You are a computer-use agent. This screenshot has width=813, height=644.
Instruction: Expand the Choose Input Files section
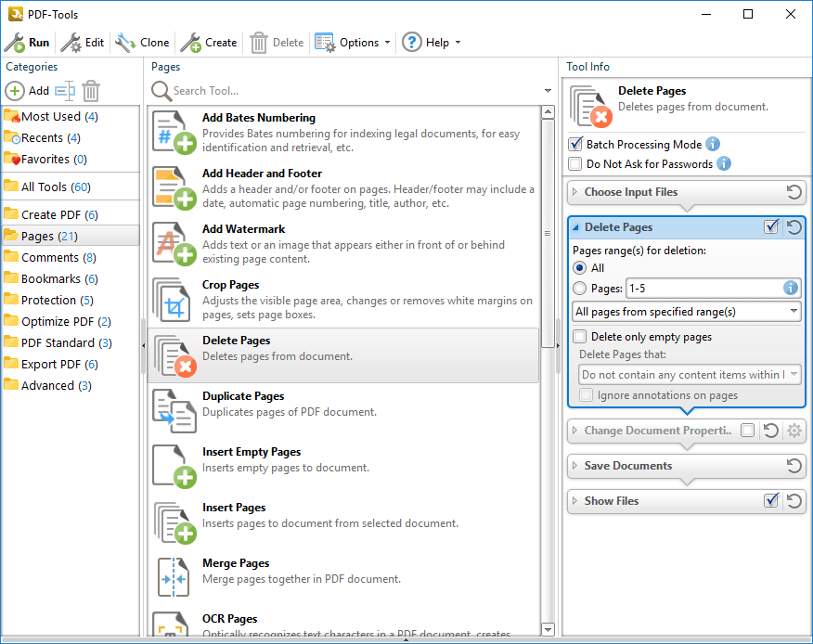[x=574, y=192]
